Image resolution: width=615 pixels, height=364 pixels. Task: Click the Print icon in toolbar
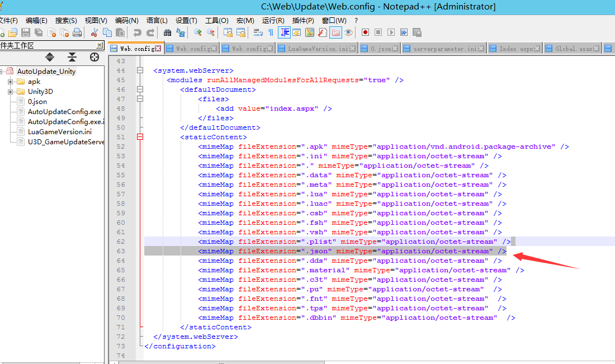click(x=77, y=32)
